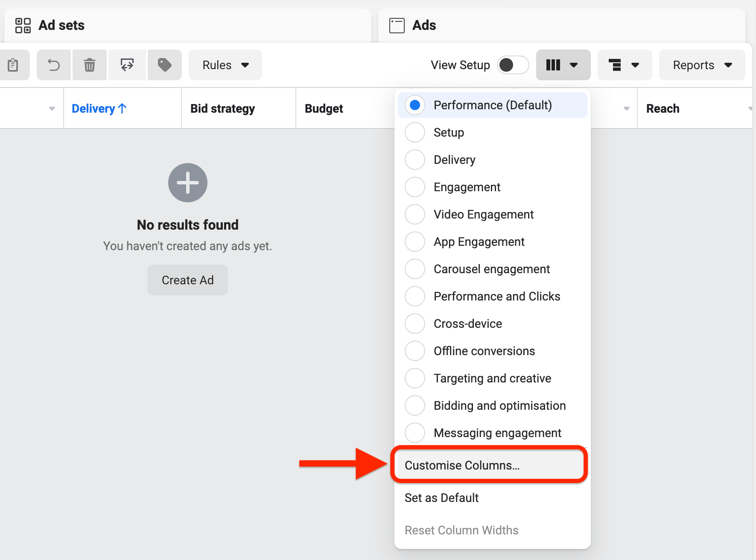Select Bidding and optimisation preset
756x560 pixels.
click(x=493, y=405)
